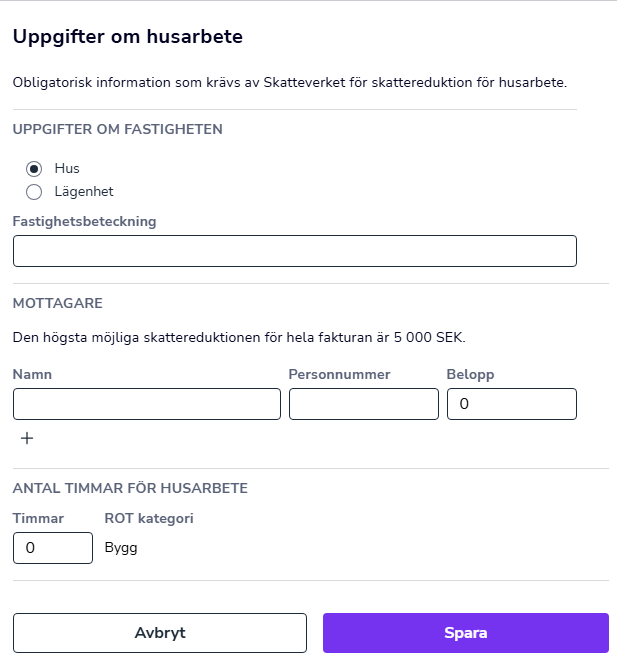Focus the Namn input field
The width and height of the screenshot is (617, 667).
147,404
